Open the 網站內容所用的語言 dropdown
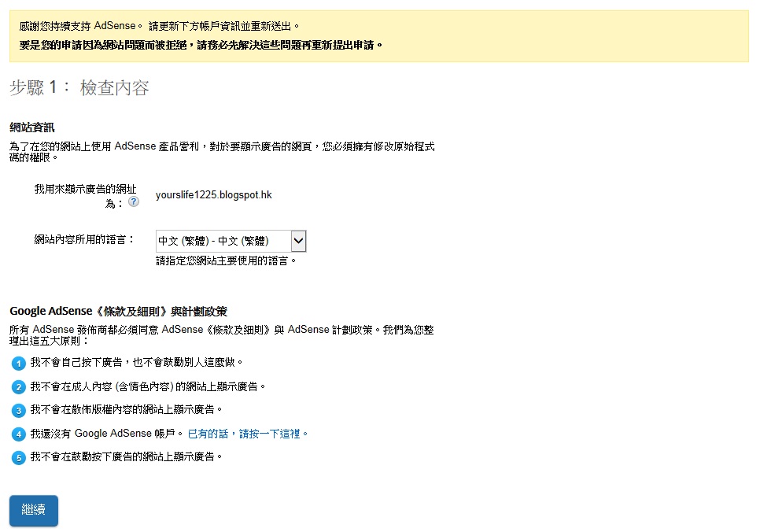Screen dimensions: 760x532 click(x=231, y=241)
